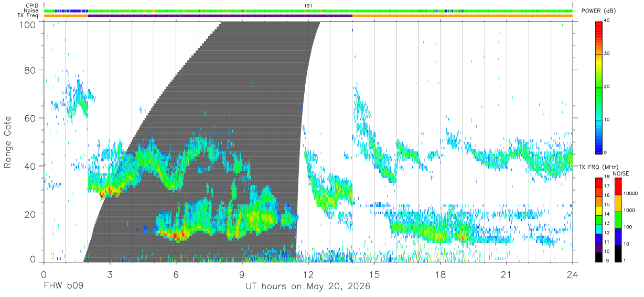Click the TX FRQ (MHz) colorbar
The width and height of the screenshot is (644, 297).
click(x=599, y=220)
